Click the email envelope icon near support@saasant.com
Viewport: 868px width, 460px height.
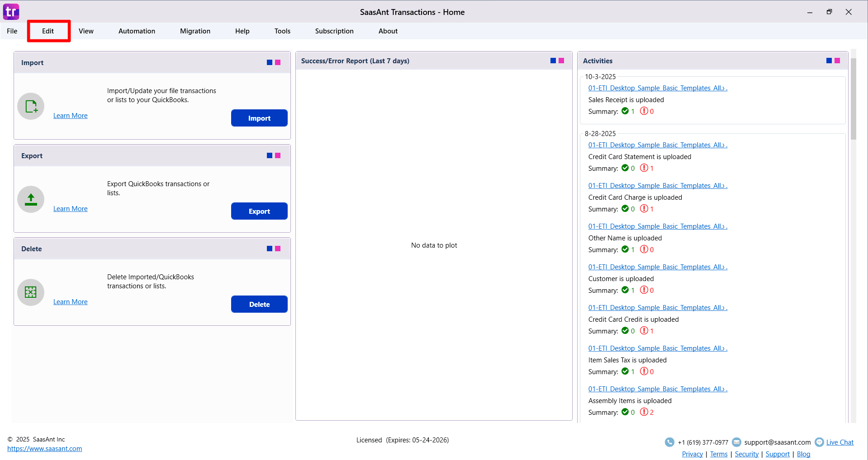coord(736,442)
